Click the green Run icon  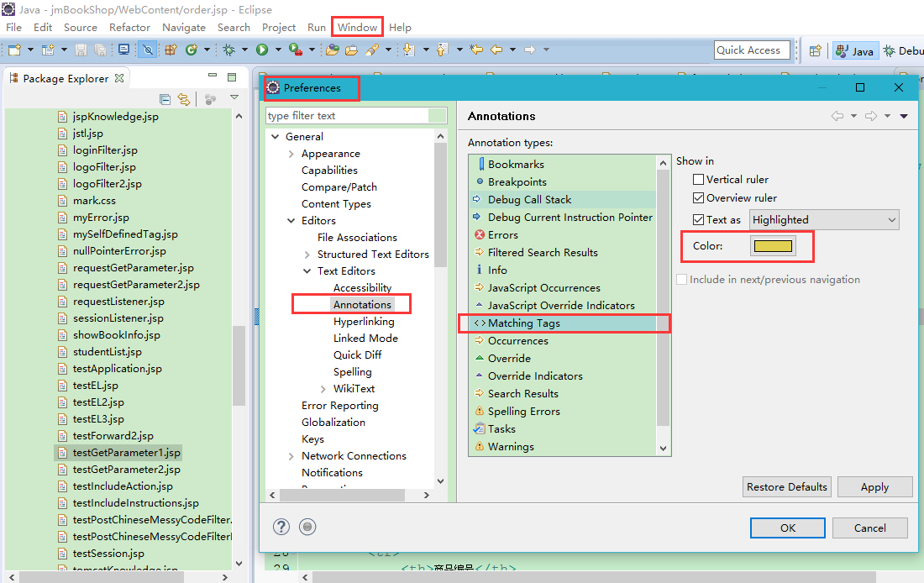(x=262, y=50)
